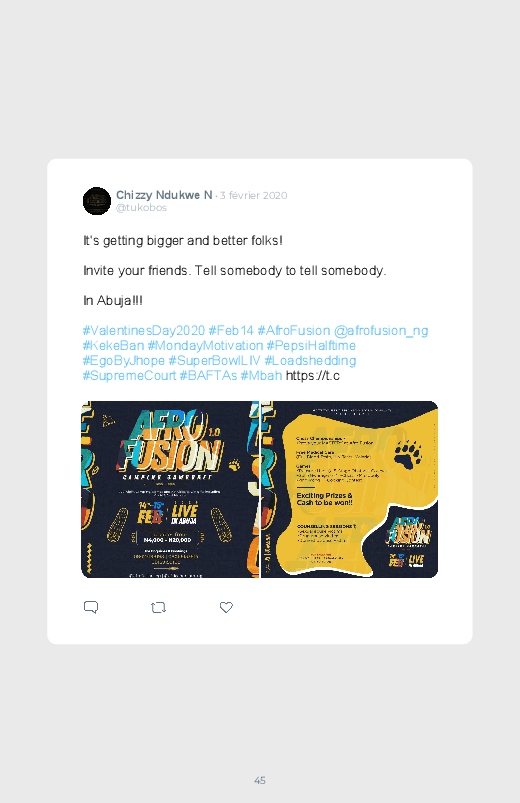View the Afro Fusion poster image
This screenshot has width=520, height=803.
pyautogui.click(x=170, y=490)
